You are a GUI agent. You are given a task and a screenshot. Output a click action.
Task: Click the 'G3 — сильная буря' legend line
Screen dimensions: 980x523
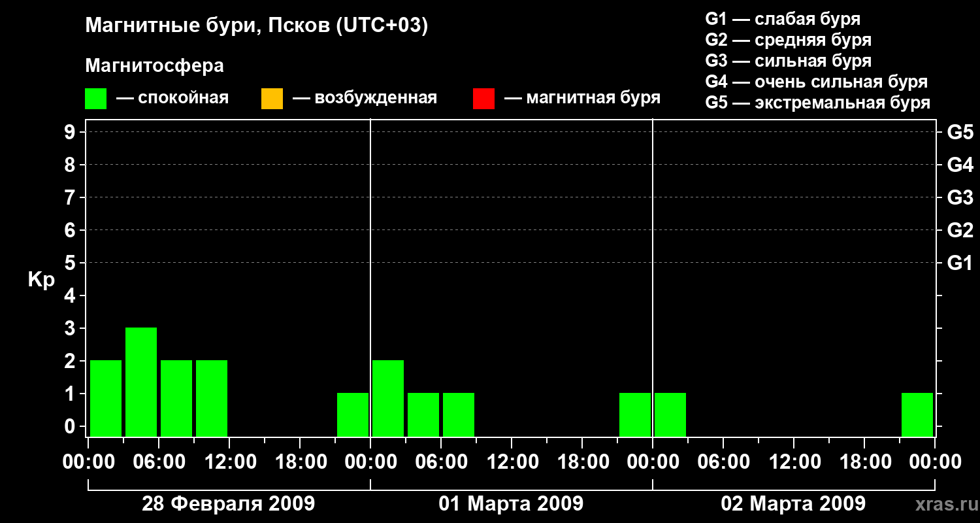click(x=789, y=61)
